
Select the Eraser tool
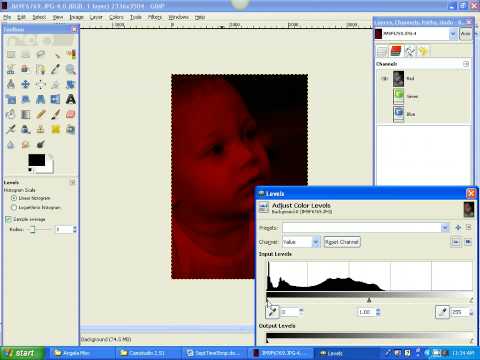[x=70, y=114]
